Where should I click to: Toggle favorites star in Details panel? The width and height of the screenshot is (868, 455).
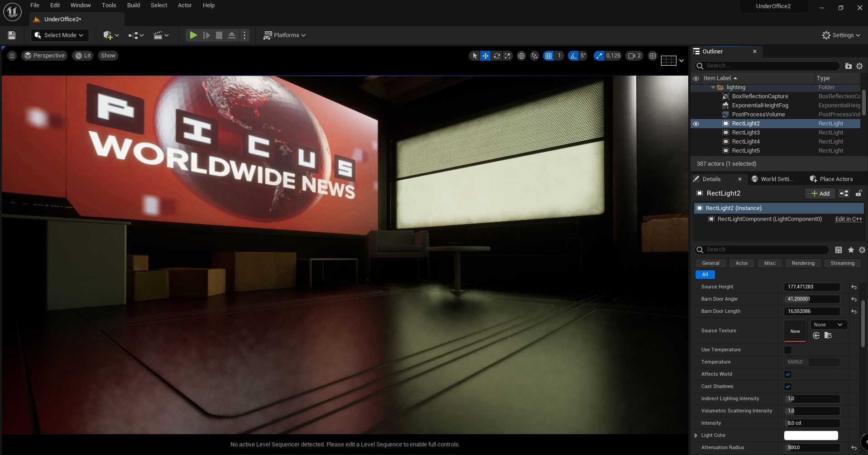(x=851, y=250)
